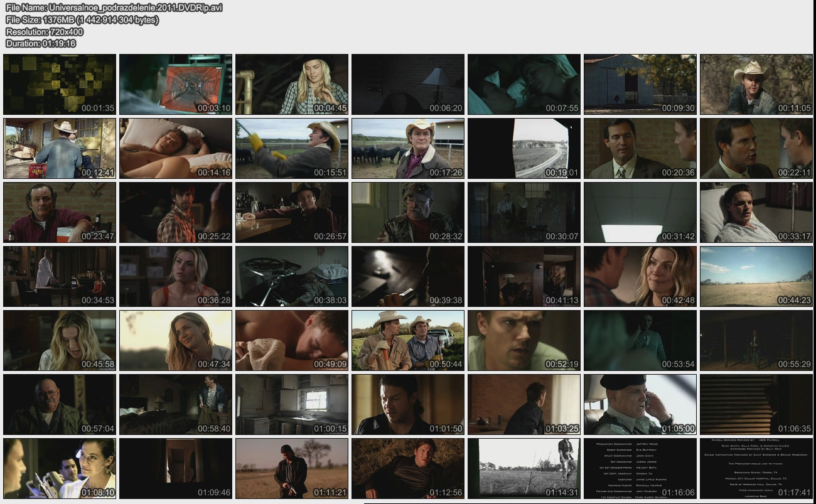Screen dimensions: 816x504
Task: Select the bar scene thumbnail at 00:26:57
Action: click(x=292, y=212)
